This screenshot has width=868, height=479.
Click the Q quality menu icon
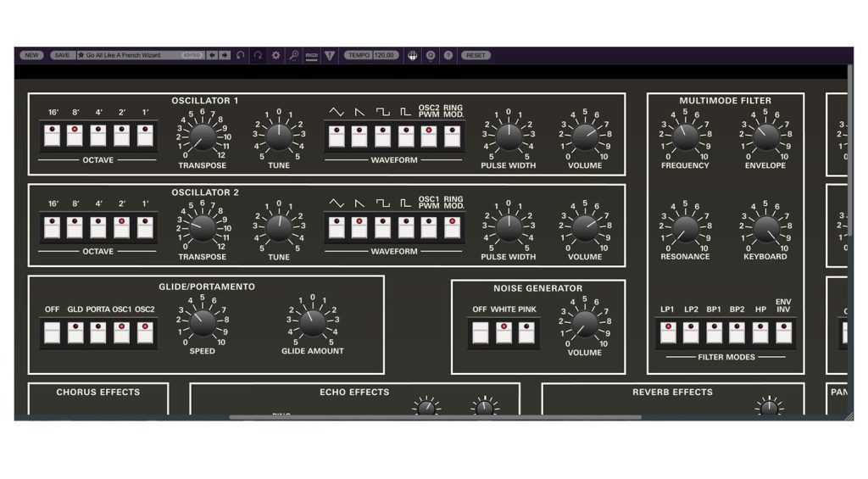[431, 55]
